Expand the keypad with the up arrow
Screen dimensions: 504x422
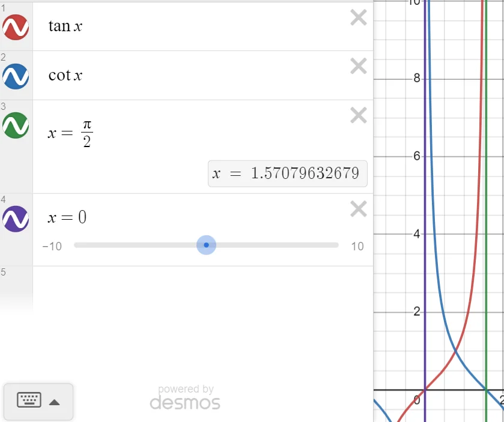[x=54, y=402]
